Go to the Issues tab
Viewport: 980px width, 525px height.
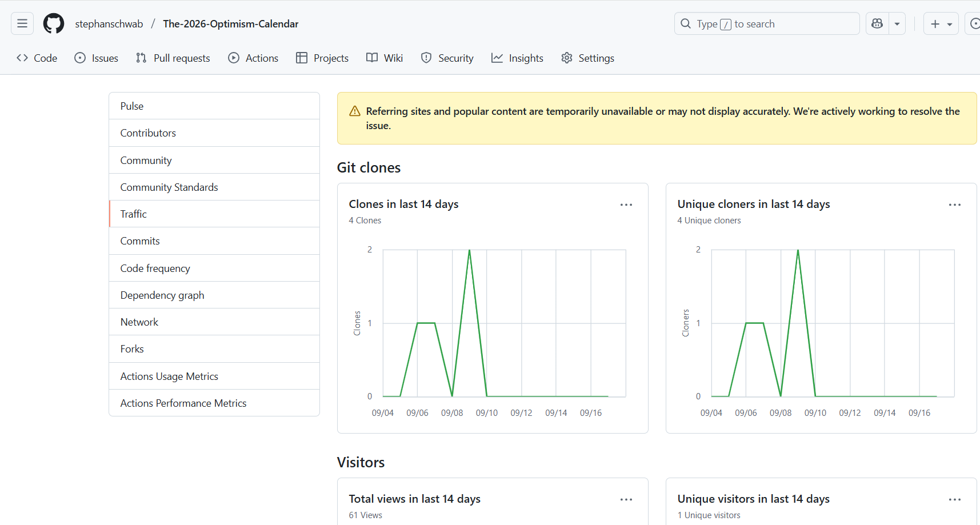point(97,58)
